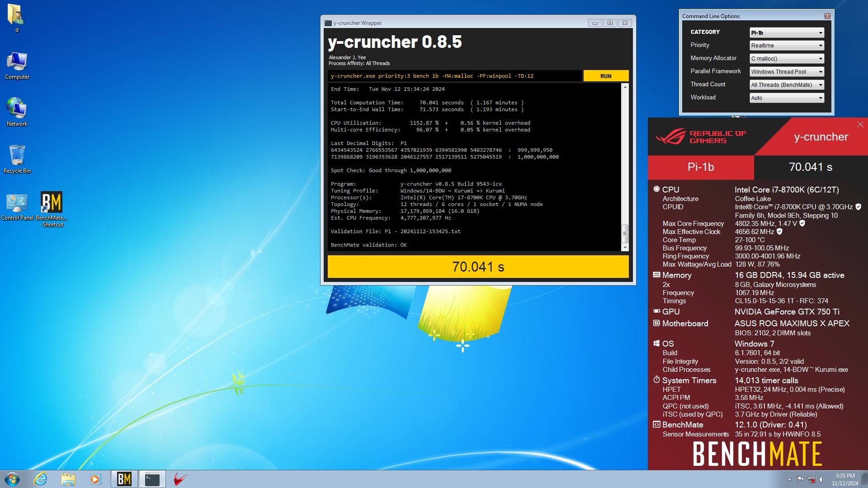This screenshot has height=488, width=868.
Task: Click 'BIOS: 2102, 2 DIMM slots' text
Action: pyautogui.click(x=773, y=333)
